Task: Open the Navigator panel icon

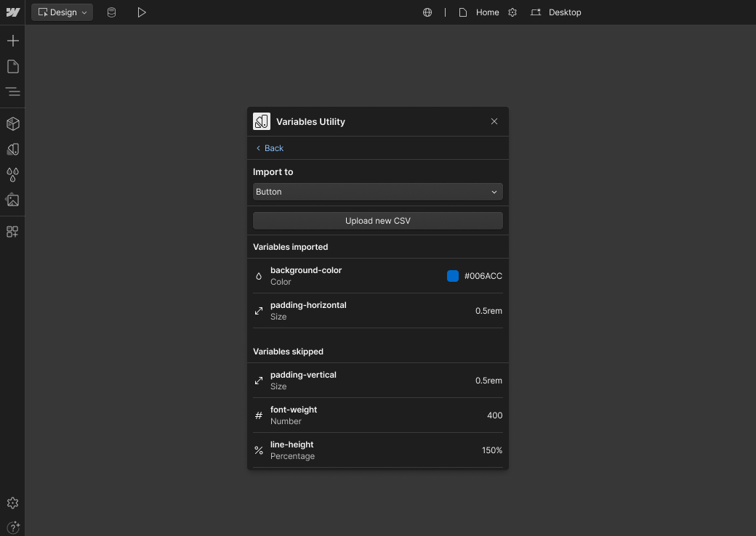Action: pos(13,92)
